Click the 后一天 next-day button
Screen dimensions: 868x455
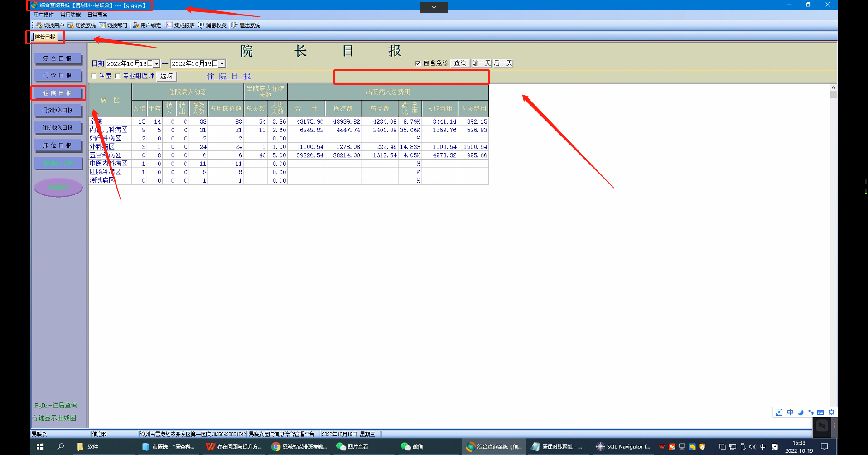point(503,63)
